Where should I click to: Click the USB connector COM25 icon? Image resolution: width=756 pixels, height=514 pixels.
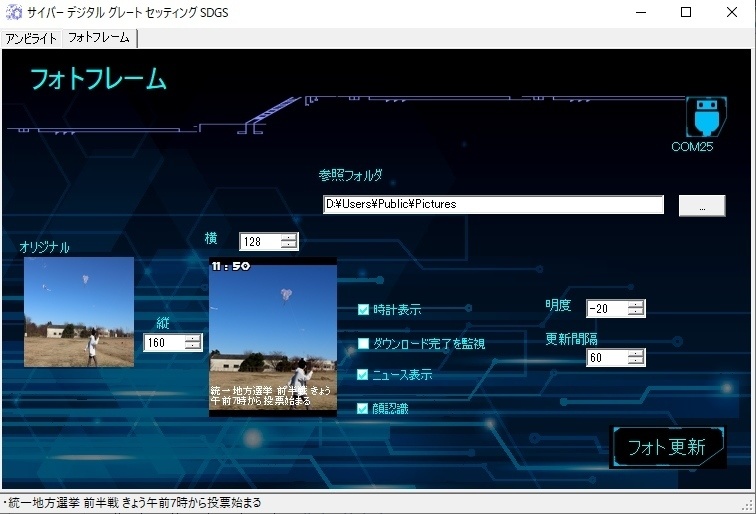pos(706,117)
